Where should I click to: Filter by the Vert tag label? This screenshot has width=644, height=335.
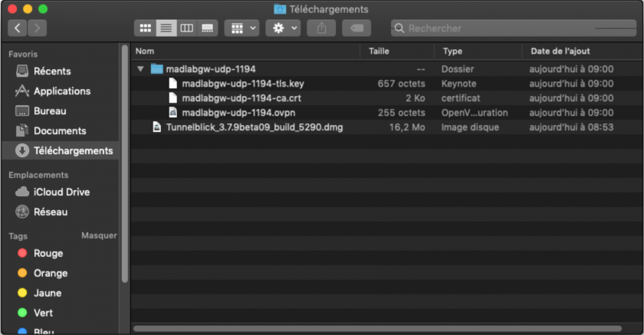tap(43, 313)
